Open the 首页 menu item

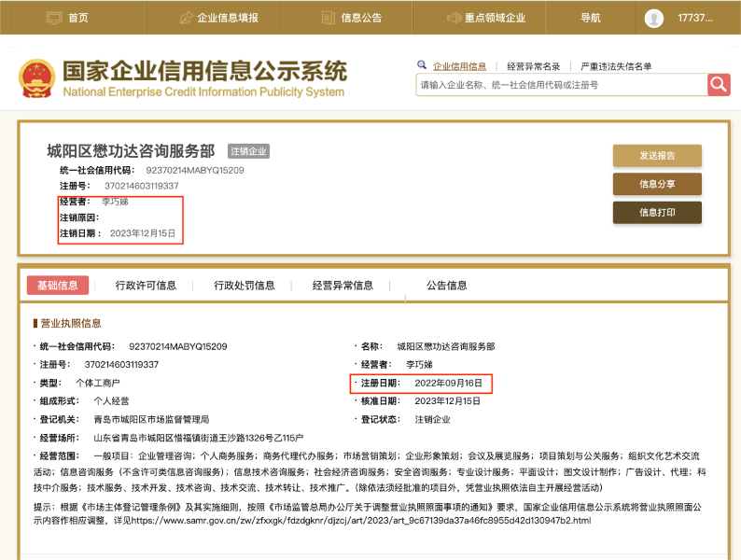coord(78,18)
